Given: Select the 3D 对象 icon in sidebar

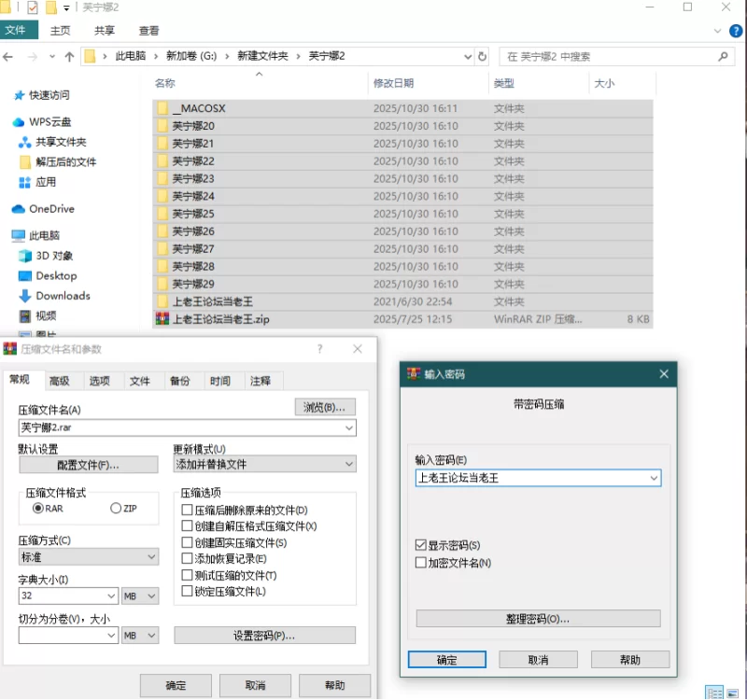Looking at the screenshot, I should tap(25, 256).
